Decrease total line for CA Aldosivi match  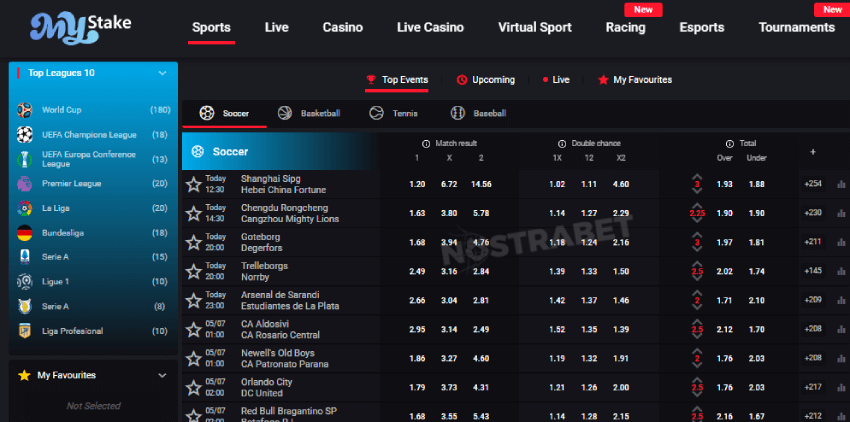pos(697,337)
